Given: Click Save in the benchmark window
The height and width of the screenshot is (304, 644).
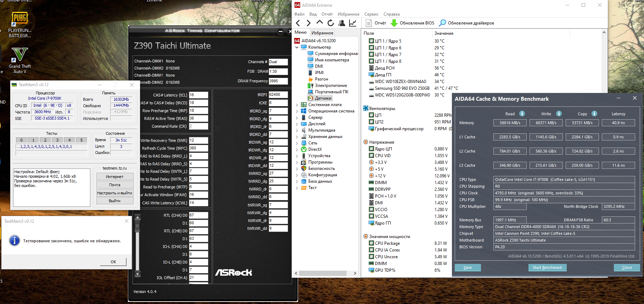Looking at the screenshot, I should point(467,267).
